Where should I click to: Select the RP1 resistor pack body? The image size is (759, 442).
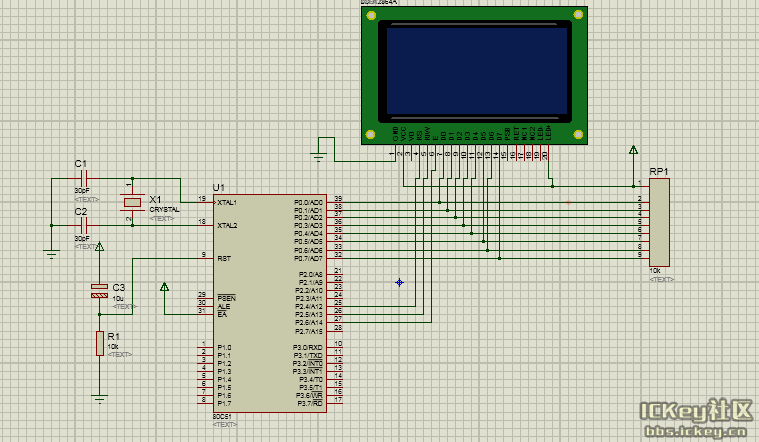659,222
